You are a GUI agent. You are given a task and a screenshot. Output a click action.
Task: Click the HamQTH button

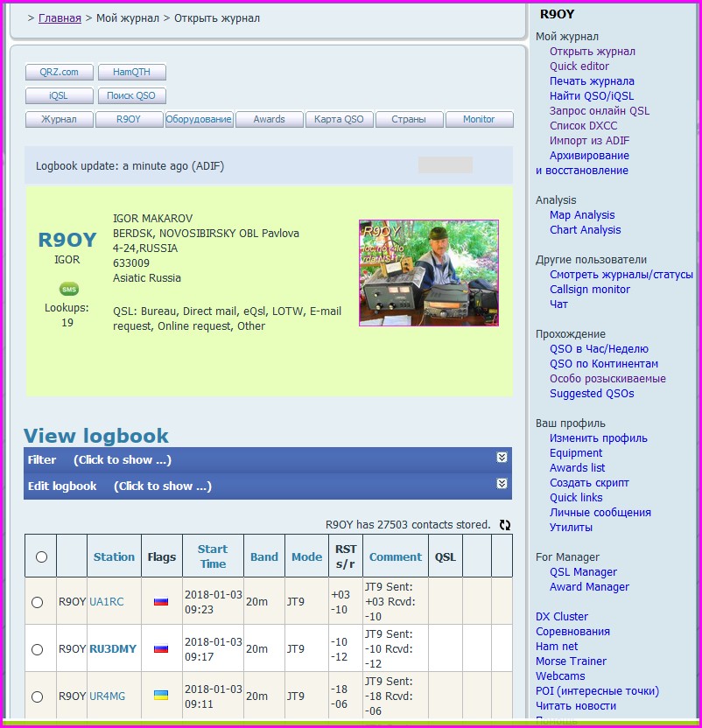coord(131,73)
